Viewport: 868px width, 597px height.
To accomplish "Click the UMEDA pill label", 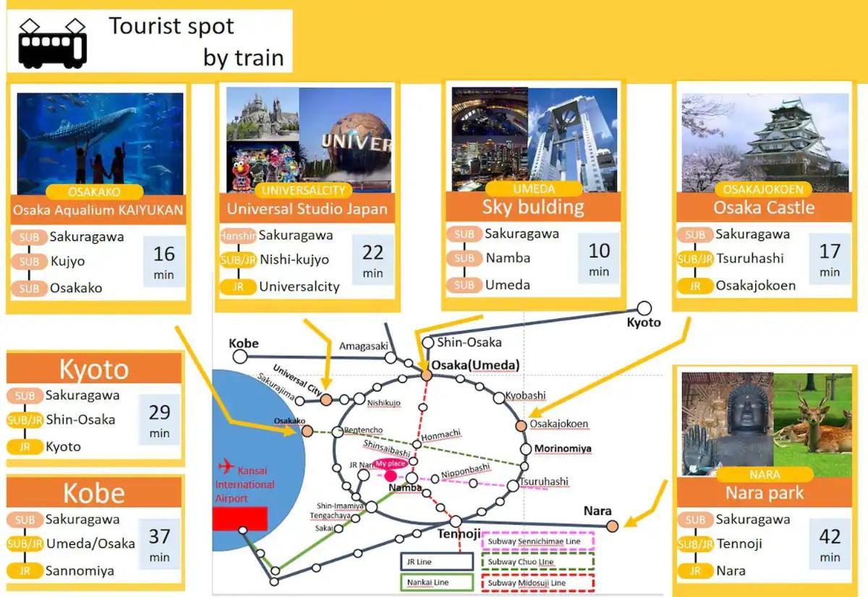I will point(534,190).
